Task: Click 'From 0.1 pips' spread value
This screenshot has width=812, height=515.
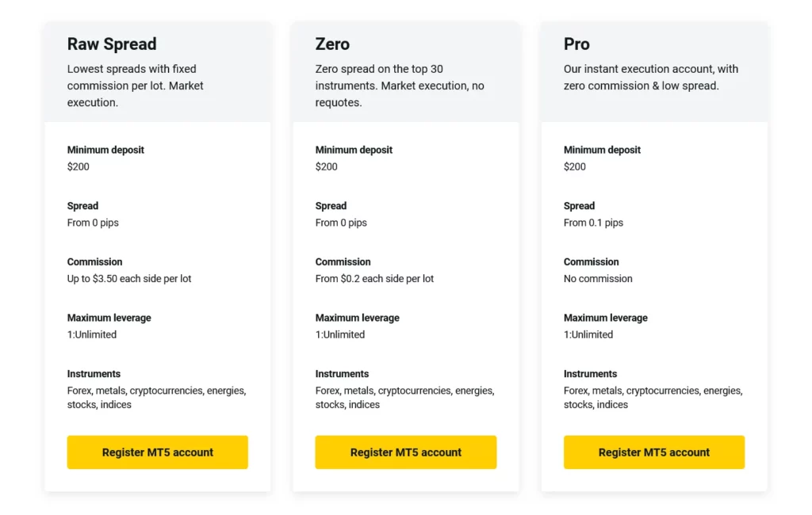Action: (x=593, y=223)
